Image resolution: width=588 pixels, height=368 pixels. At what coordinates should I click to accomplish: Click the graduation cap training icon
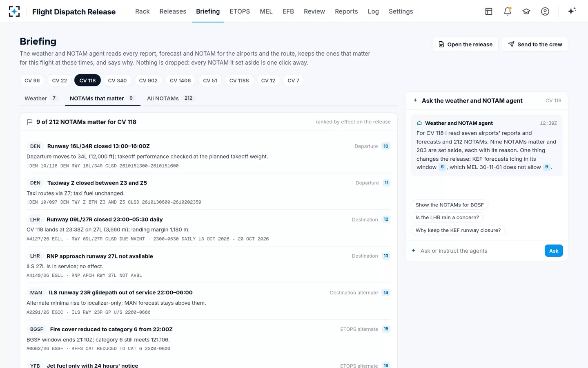point(526,11)
